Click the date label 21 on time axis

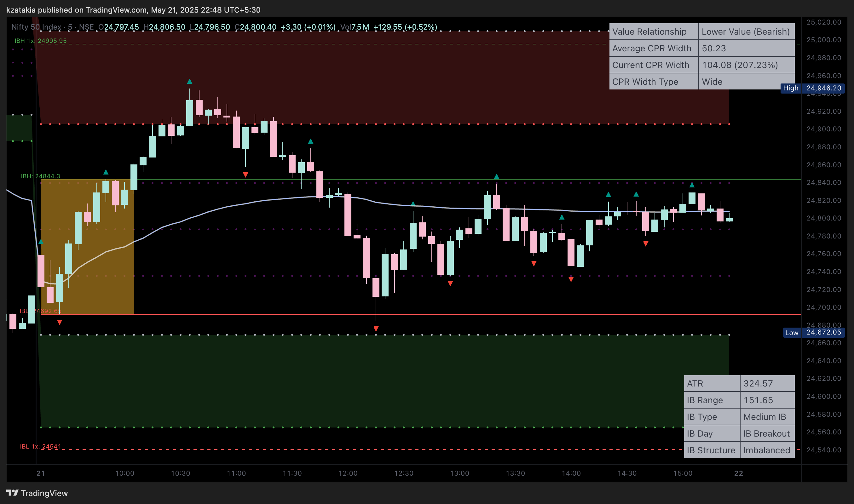[x=41, y=473]
